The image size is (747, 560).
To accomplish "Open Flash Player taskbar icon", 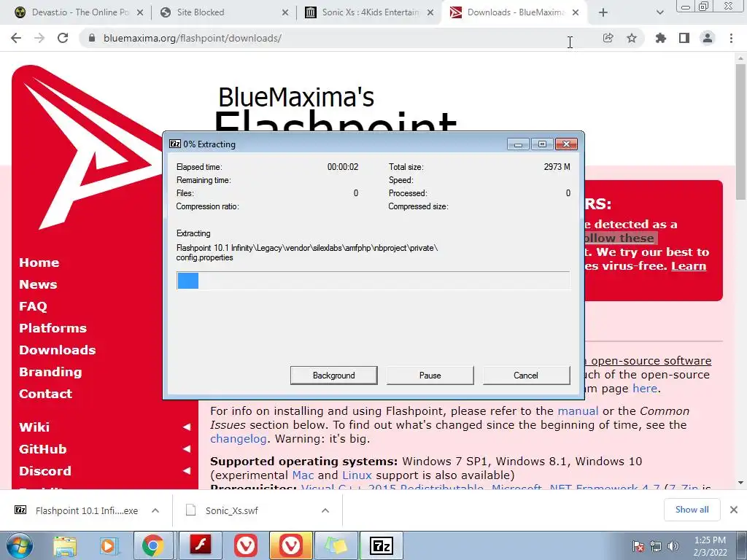I will coord(201,545).
